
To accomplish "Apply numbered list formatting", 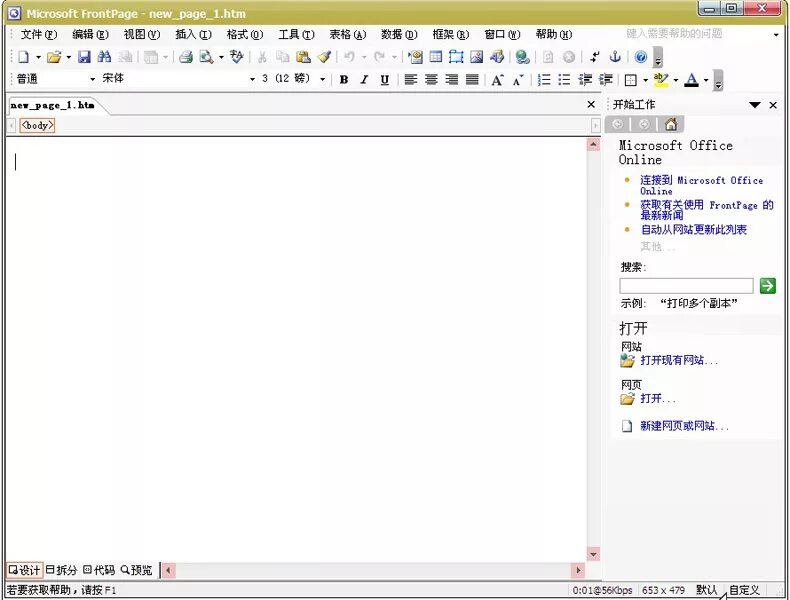I will click(544, 80).
